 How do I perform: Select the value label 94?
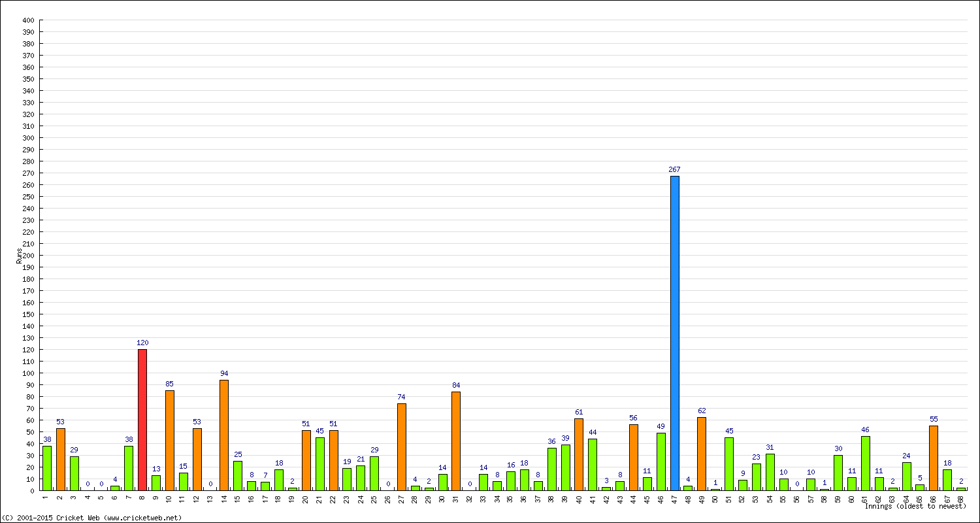(224, 373)
